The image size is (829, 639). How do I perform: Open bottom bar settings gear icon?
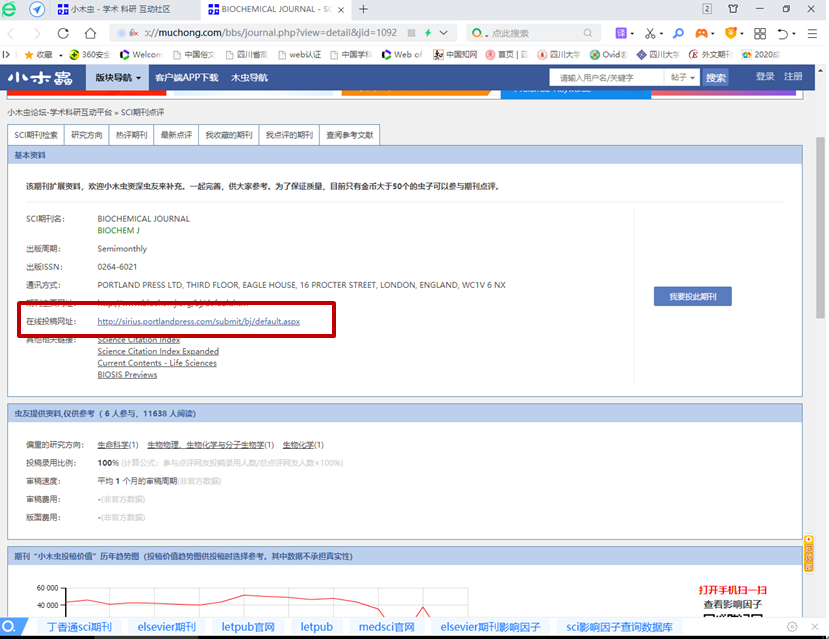point(792,626)
